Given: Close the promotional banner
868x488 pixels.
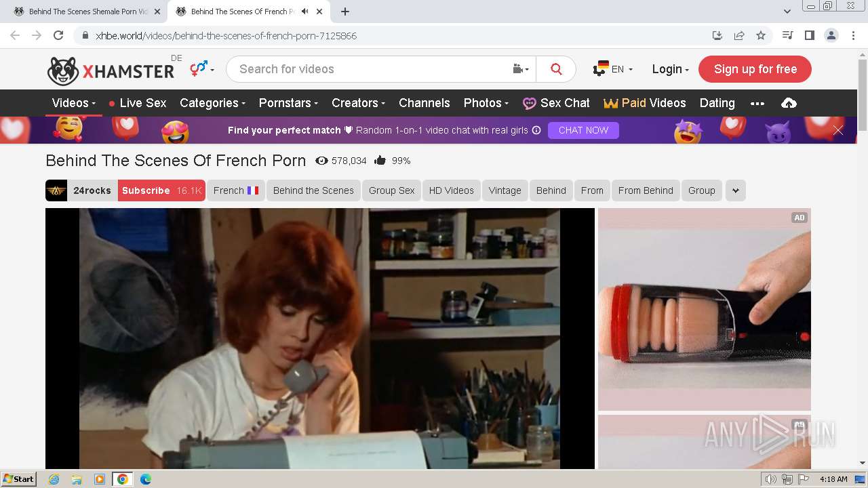Looking at the screenshot, I should [x=838, y=130].
